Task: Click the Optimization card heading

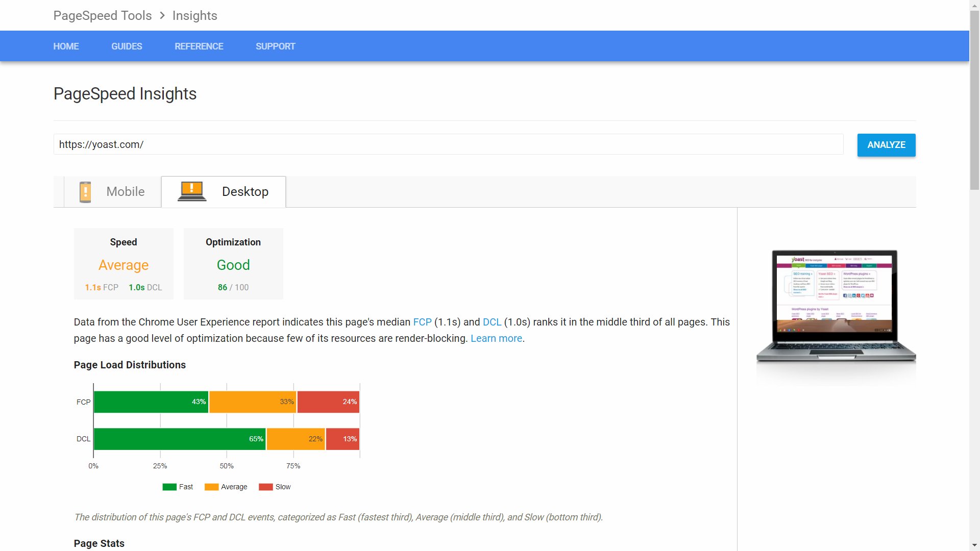Action: coord(233,242)
